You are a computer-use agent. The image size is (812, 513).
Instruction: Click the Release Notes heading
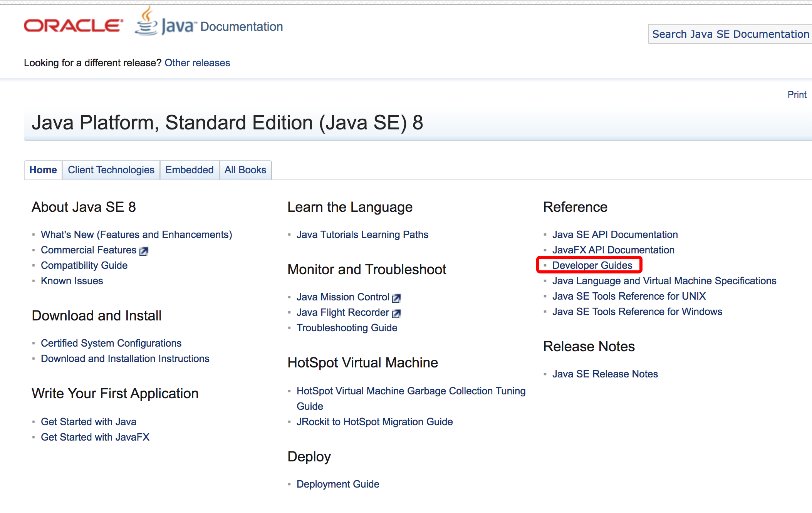(x=589, y=347)
